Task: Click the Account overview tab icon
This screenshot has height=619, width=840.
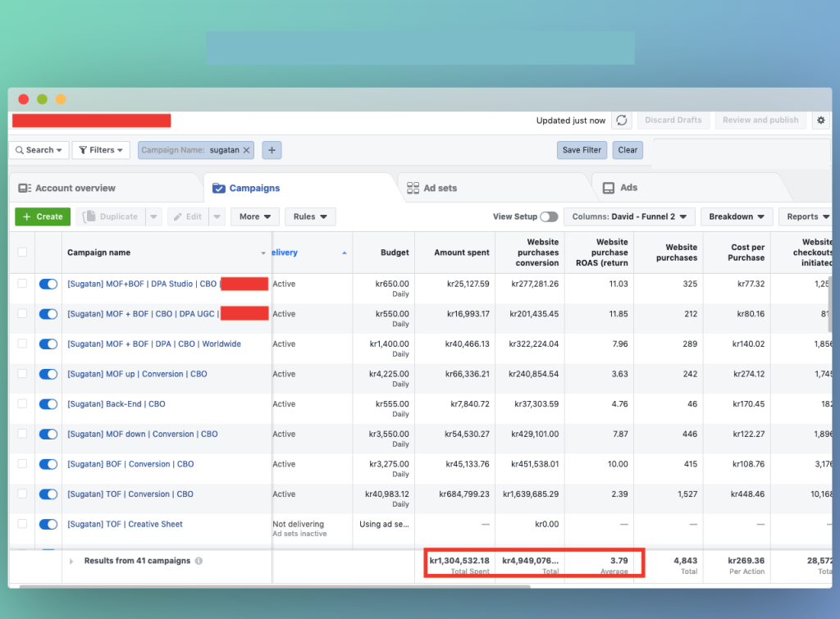Action: tap(25, 189)
